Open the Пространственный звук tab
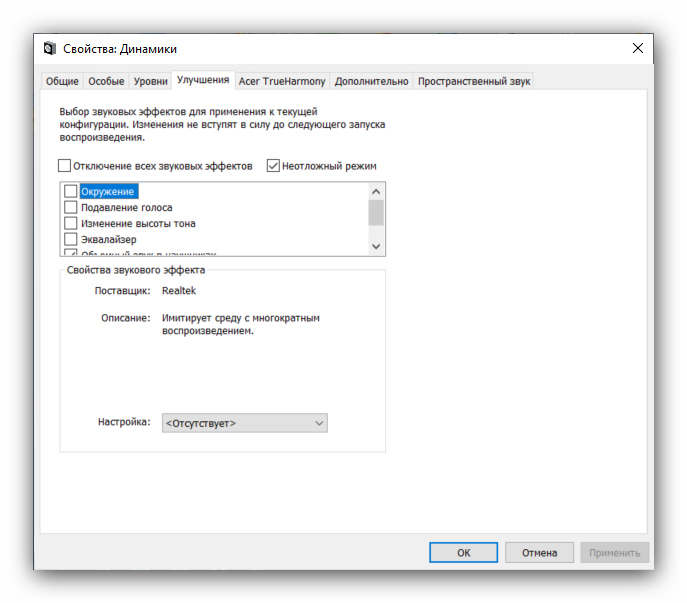Viewport: 687px width, 603px height. tap(474, 82)
